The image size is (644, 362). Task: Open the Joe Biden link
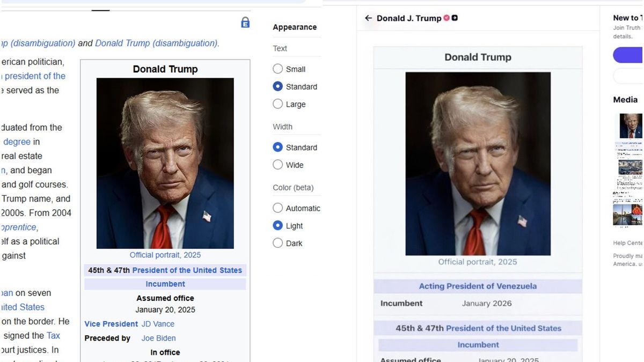point(158,338)
